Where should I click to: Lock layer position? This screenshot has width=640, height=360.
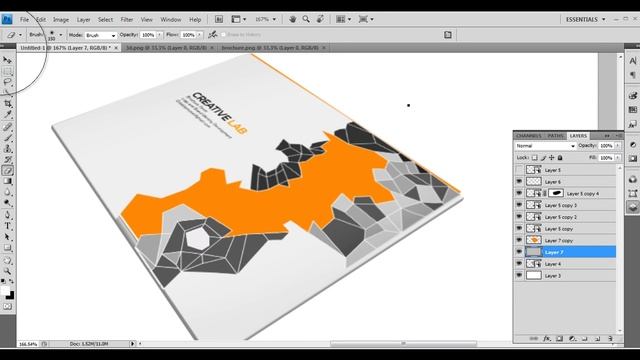(x=551, y=158)
